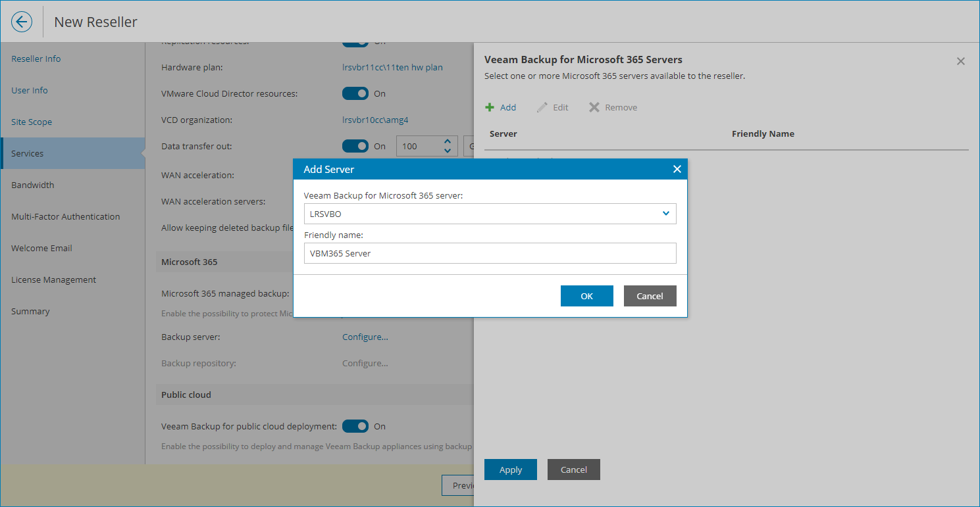Toggle VMware Cloud Director resources switch

[355, 93]
